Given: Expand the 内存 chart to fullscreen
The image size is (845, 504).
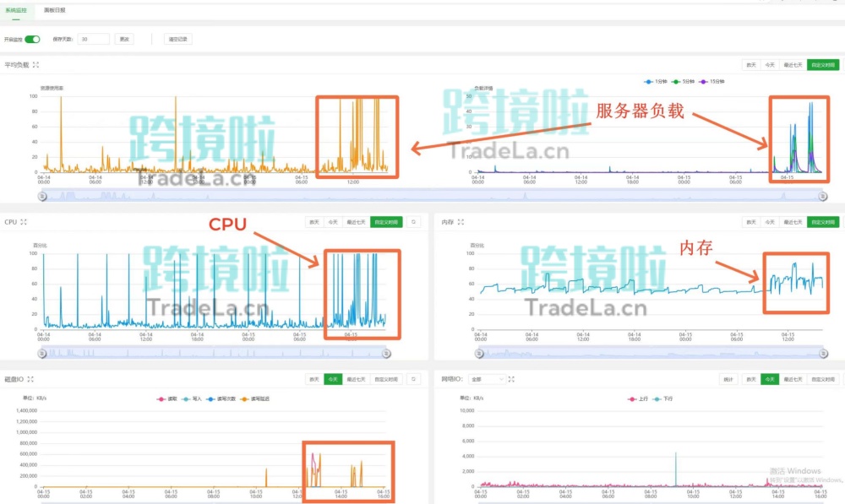Looking at the screenshot, I should tap(461, 222).
